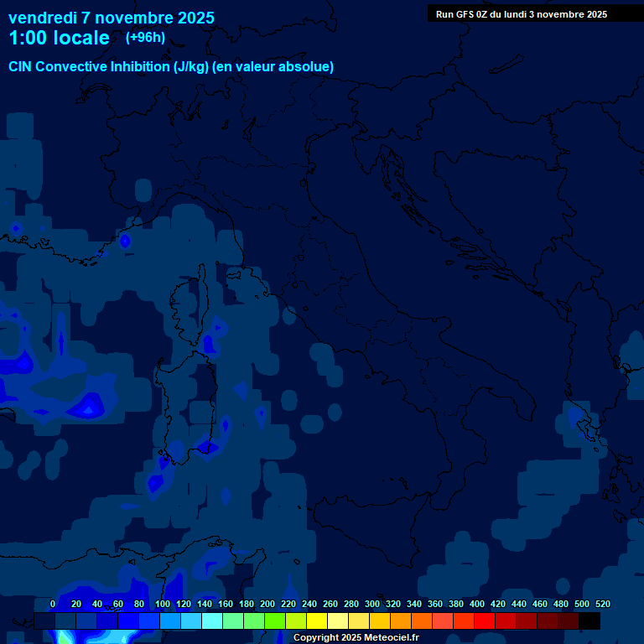Screen dimensions: 644x644
Task: Click the legend value '380'
Action: click(x=455, y=604)
